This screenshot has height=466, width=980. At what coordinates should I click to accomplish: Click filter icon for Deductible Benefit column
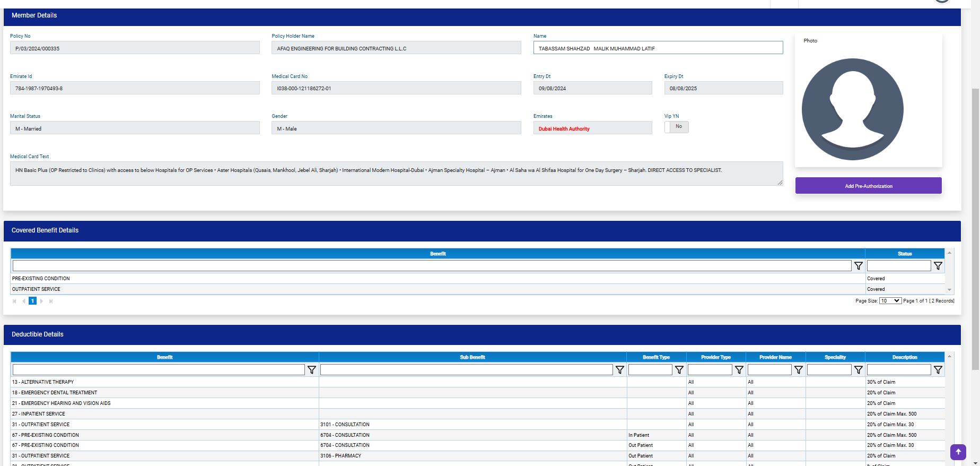[312, 370]
